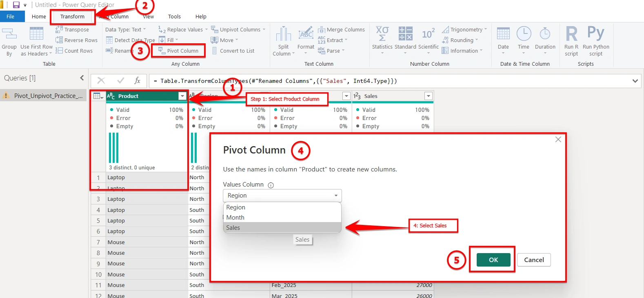The height and width of the screenshot is (298, 644).
Task: Click the Feb_2025 month cell
Action: point(311,285)
